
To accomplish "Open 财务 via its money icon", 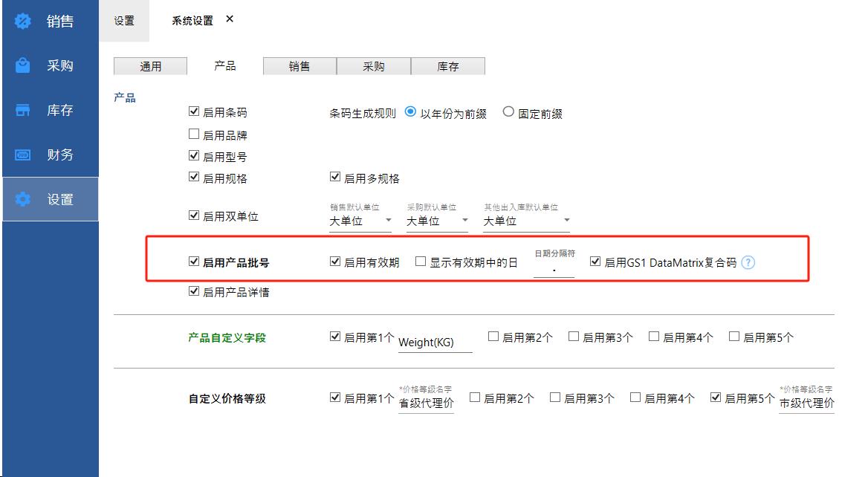I will tap(23, 155).
